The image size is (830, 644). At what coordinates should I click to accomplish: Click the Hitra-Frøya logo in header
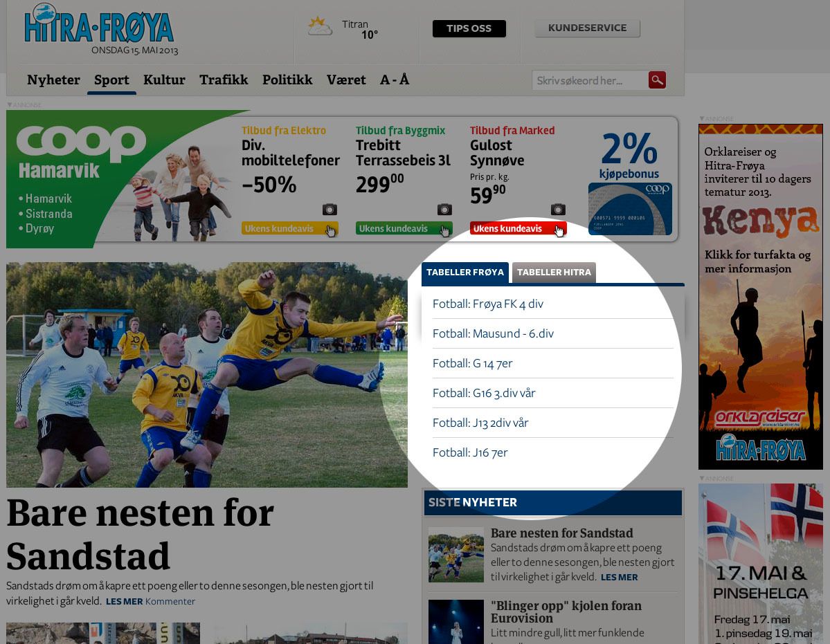(x=98, y=26)
